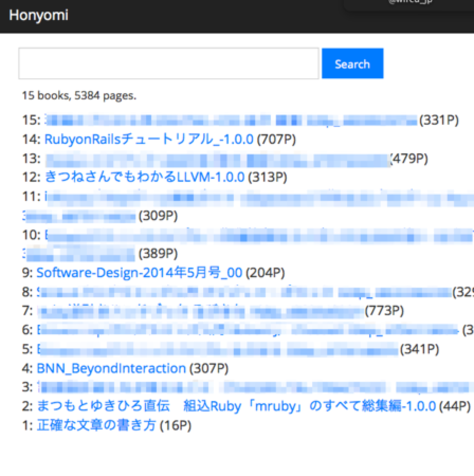Open the RubyonRailsチュートリアル_-1.0.0 book
Image resolution: width=474 pixels, height=476 pixels.
click(149, 139)
